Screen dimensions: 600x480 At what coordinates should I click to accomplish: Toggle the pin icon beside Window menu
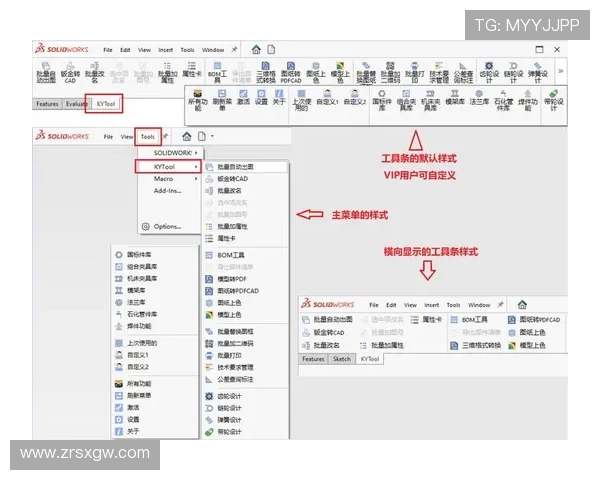click(x=234, y=49)
